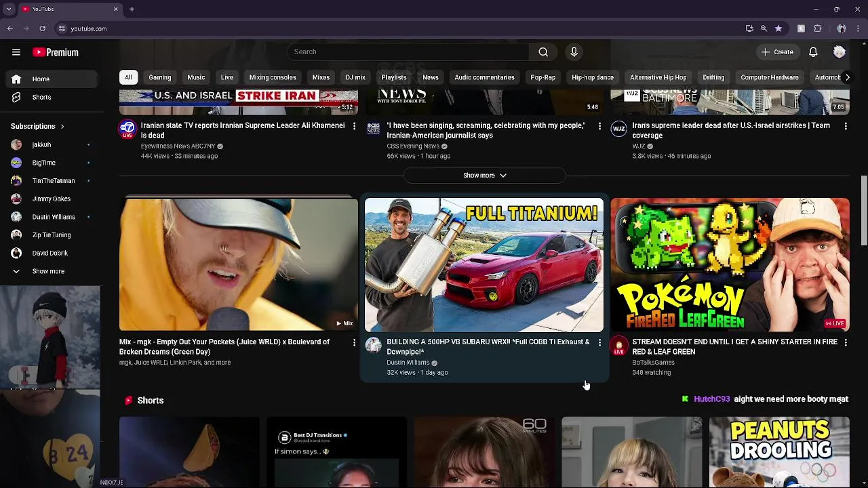
Task: Open Best DJ Transitions short
Action: 336,452
